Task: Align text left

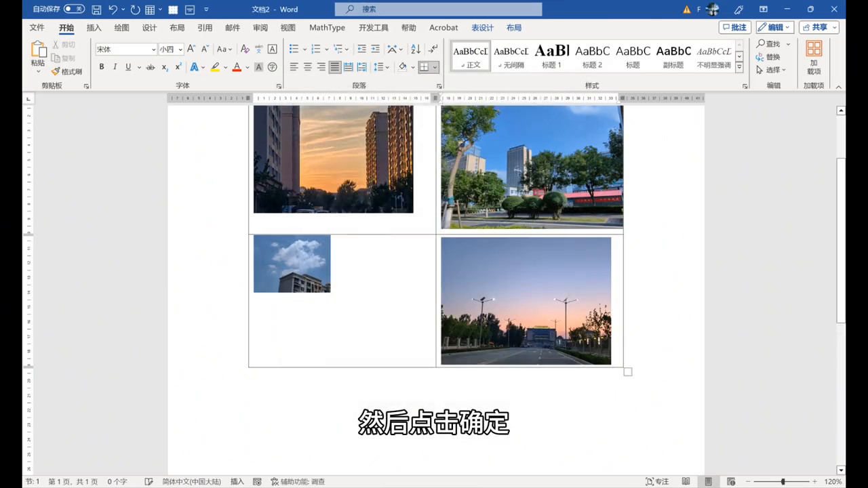Action: 294,67
